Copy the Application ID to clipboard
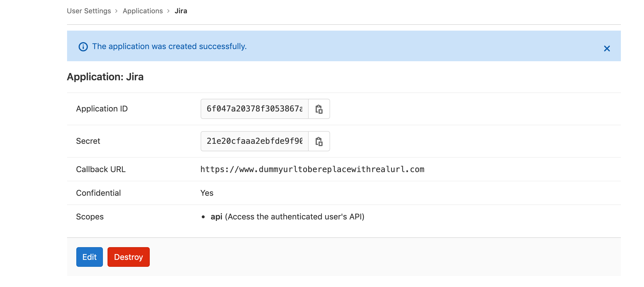 click(319, 109)
